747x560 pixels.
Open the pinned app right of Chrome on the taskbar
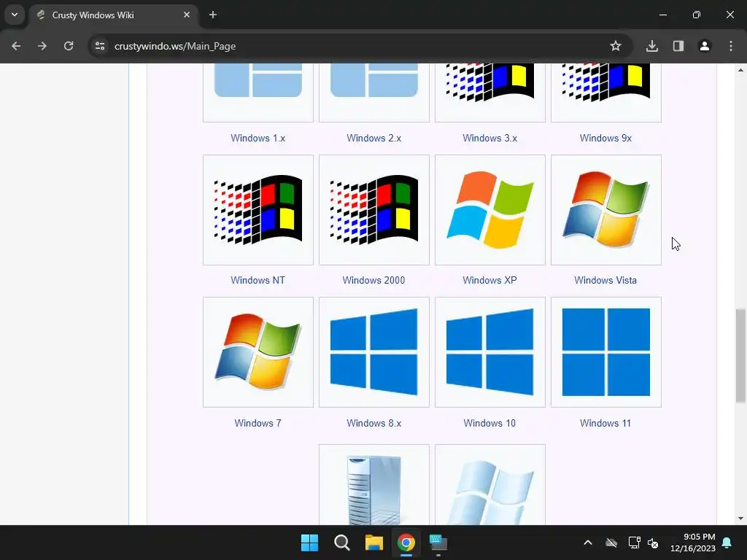pos(438,542)
